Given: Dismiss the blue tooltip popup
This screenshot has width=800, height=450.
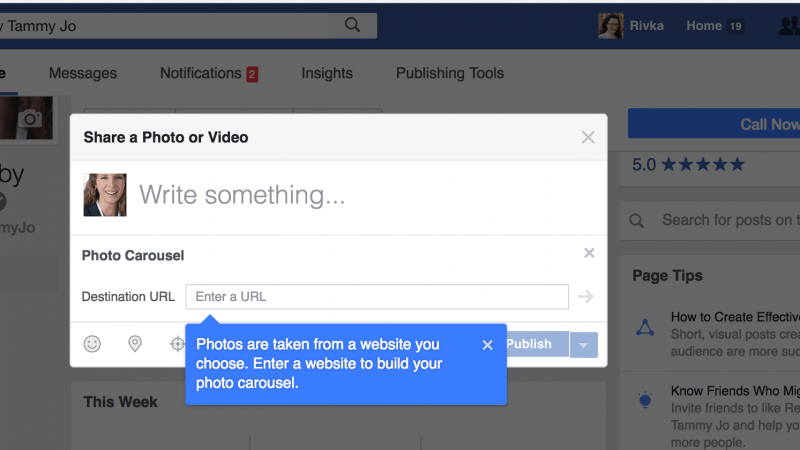Looking at the screenshot, I should click(487, 345).
